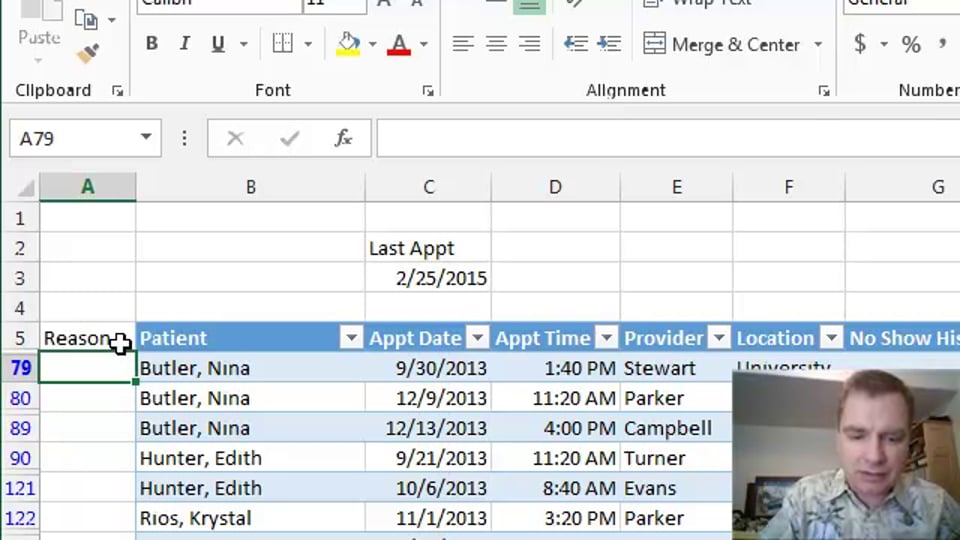
Task: Open underline style dropdown arrow
Action: coord(244,44)
